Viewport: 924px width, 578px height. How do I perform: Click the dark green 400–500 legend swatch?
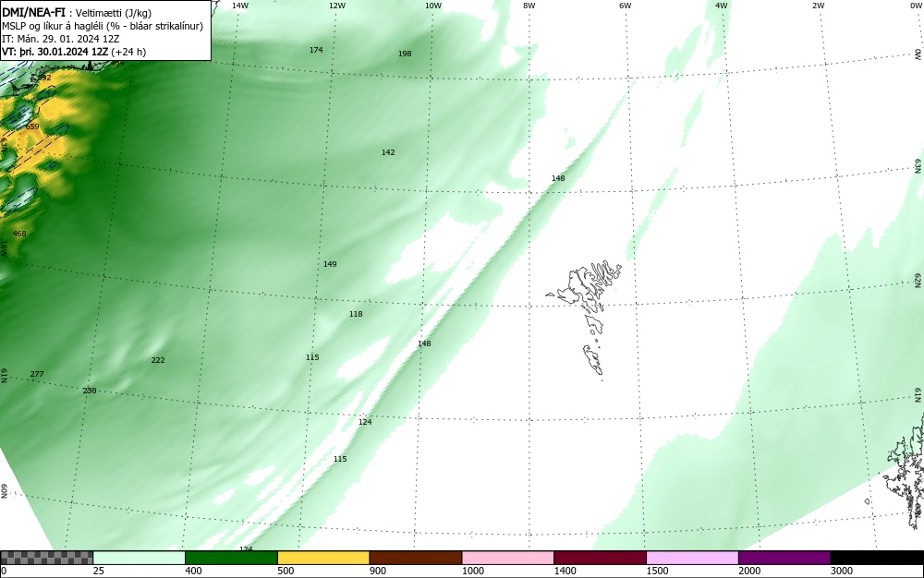[231, 558]
